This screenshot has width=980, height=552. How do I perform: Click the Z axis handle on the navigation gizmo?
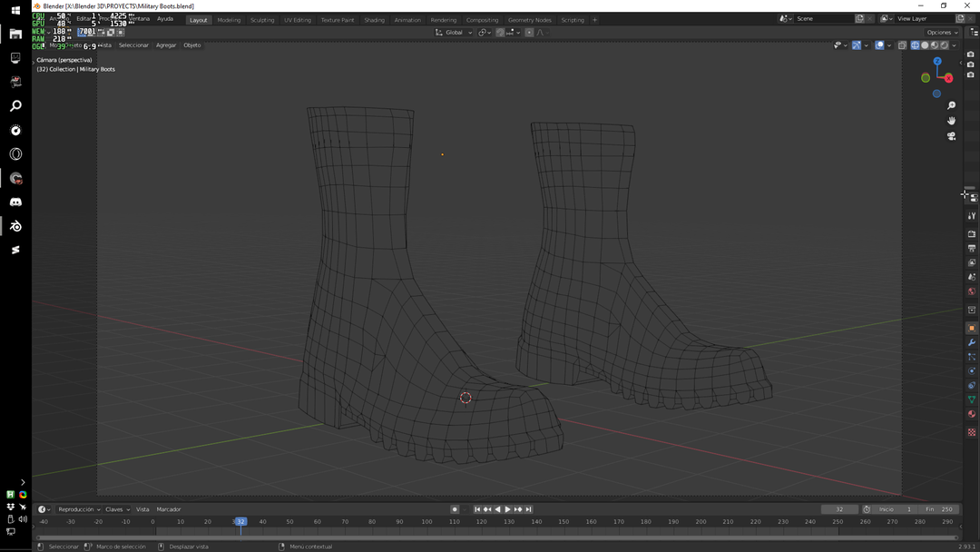coord(937,62)
